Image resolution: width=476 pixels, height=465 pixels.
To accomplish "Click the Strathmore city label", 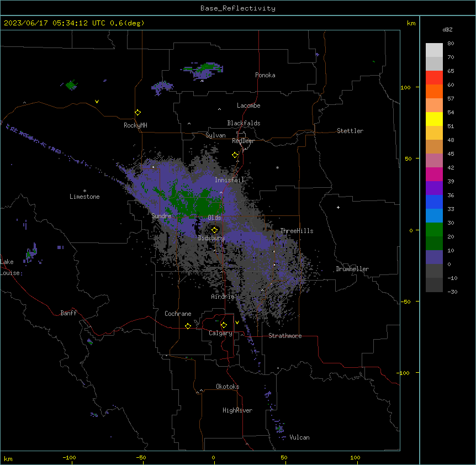I will point(285,336).
